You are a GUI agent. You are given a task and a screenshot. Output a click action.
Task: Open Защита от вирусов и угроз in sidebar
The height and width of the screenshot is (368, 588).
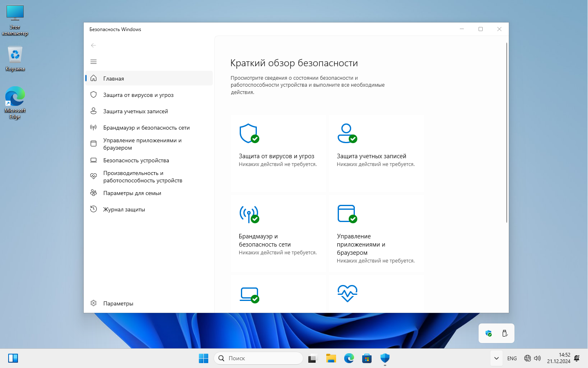coord(149,94)
